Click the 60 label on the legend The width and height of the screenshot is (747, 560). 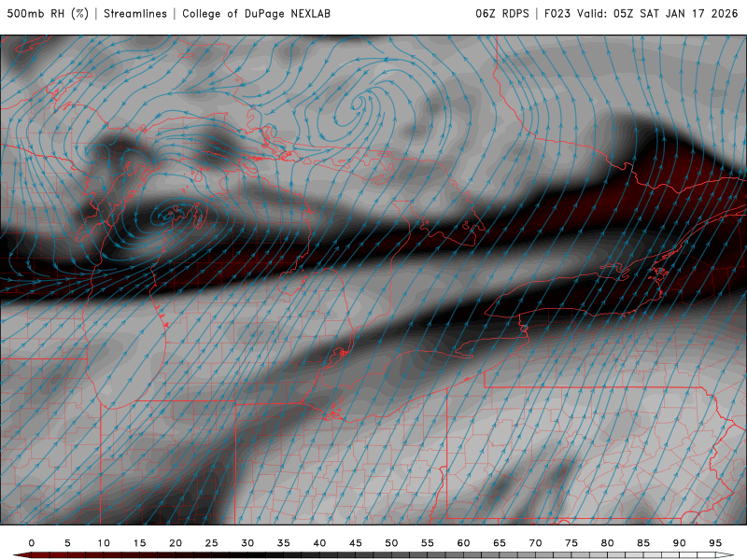[x=463, y=543]
